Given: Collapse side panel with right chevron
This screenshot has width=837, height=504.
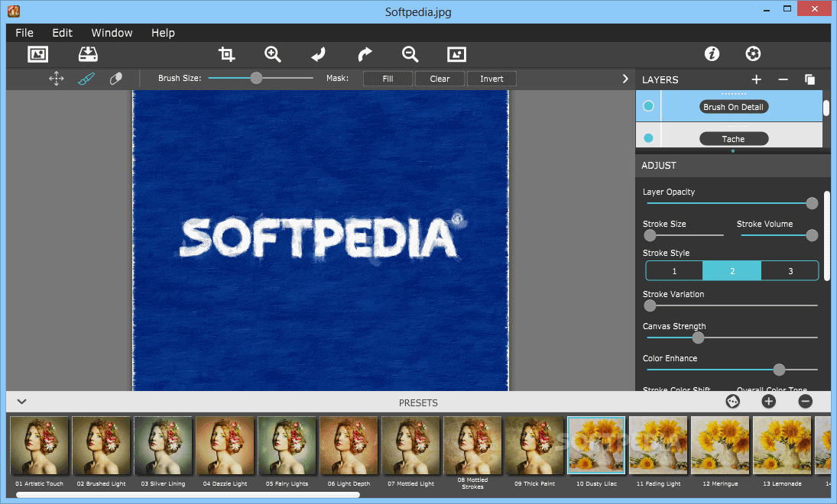Looking at the screenshot, I should [625, 79].
